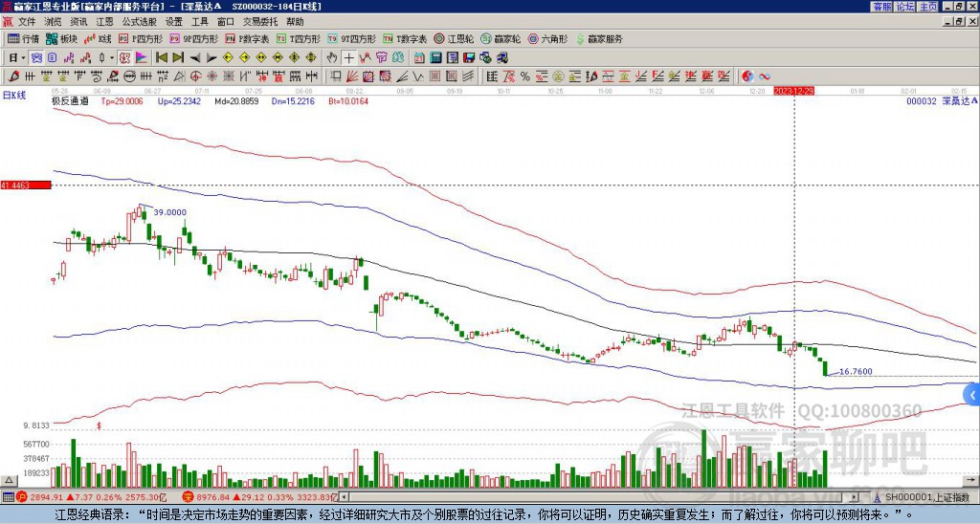Click the black left arrow icon
980x524 pixels.
point(195,58)
